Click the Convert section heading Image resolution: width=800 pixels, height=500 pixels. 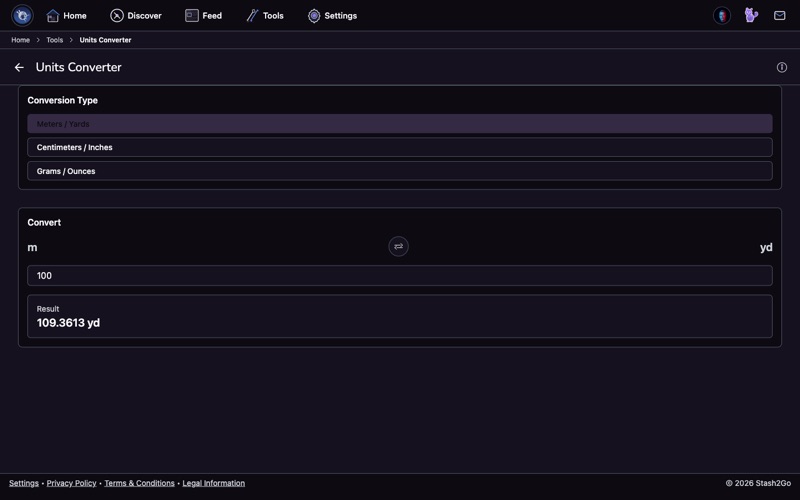click(44, 222)
